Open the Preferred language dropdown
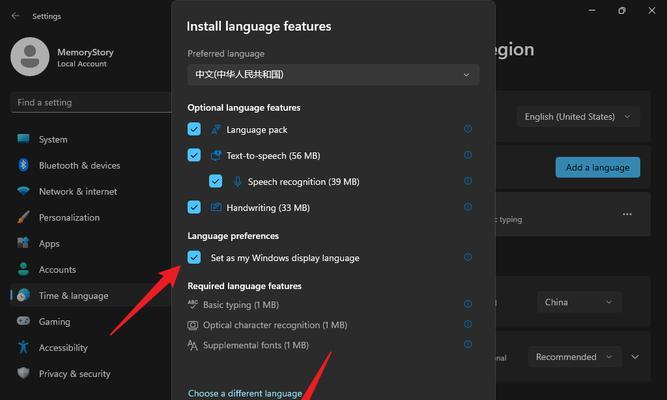The height and width of the screenshot is (400, 667). (x=334, y=74)
